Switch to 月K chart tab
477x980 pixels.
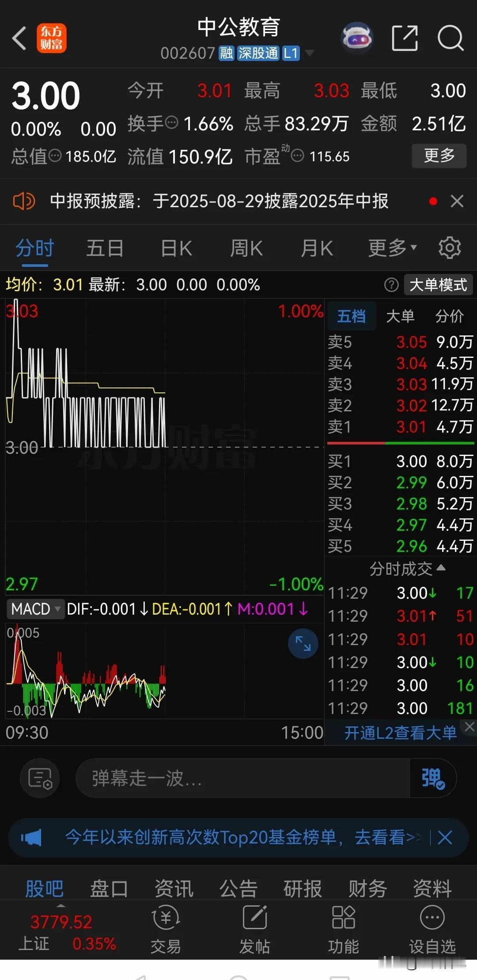(317, 248)
